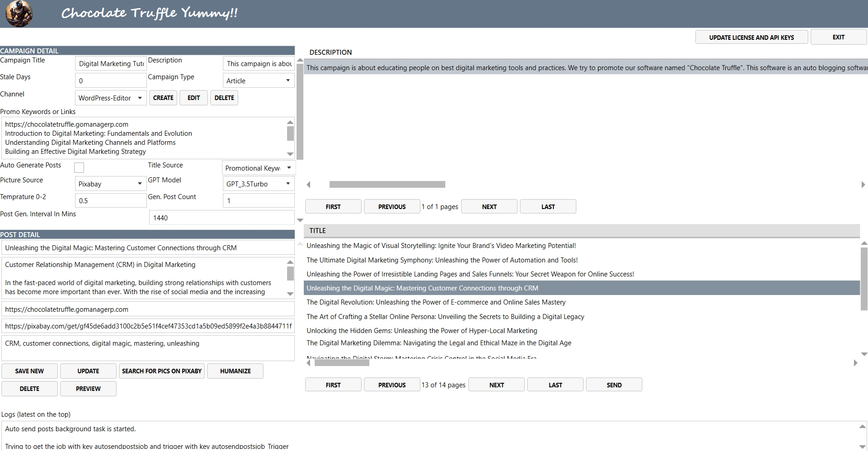Screen dimensions: 868x457
Task: Click Update License and API Keys
Action: (751, 38)
